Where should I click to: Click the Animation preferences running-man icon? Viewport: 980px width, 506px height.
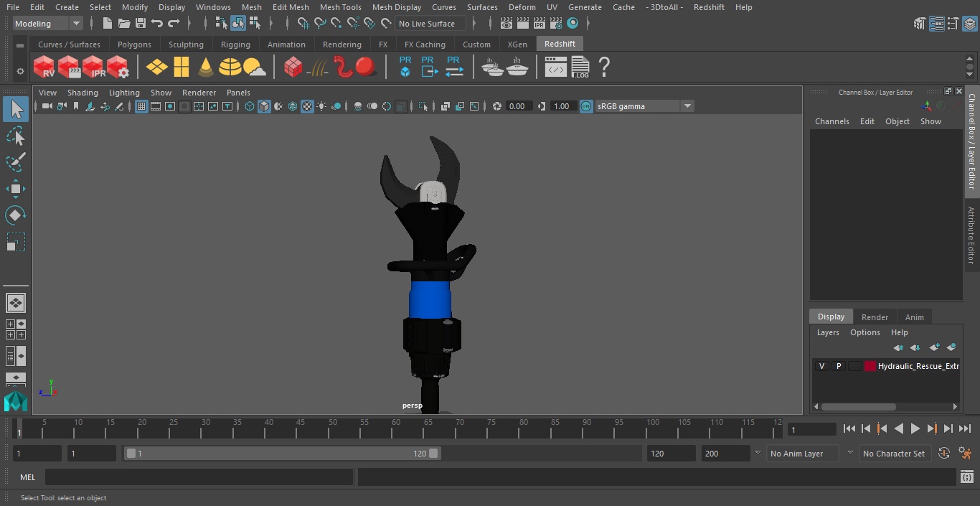coord(965,453)
